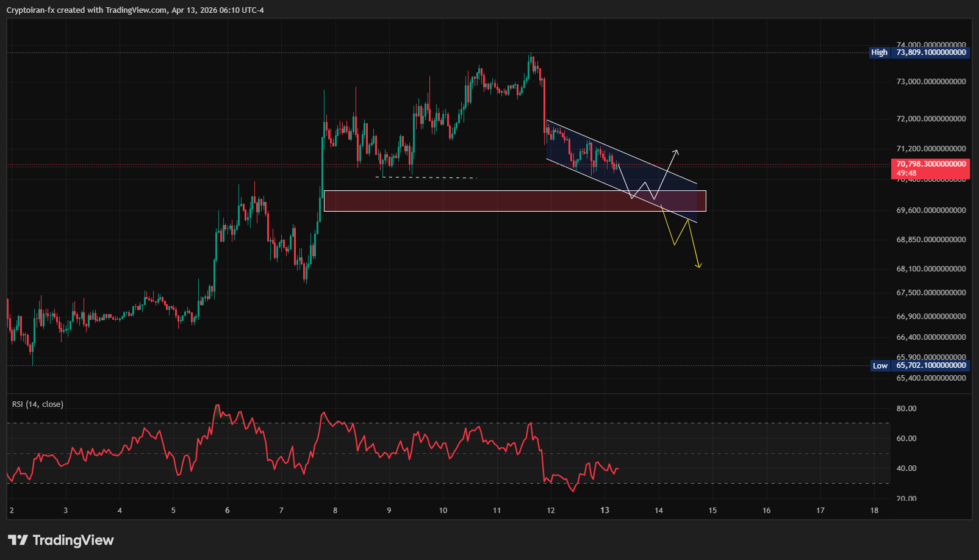Click date 18 on the time axis
Image resolution: width=979 pixels, height=560 pixels.
(x=874, y=510)
